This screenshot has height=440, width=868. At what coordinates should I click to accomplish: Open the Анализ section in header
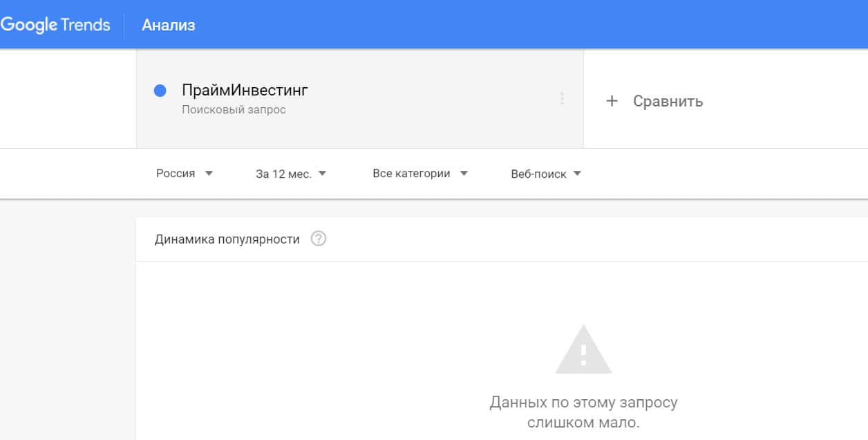pos(169,26)
